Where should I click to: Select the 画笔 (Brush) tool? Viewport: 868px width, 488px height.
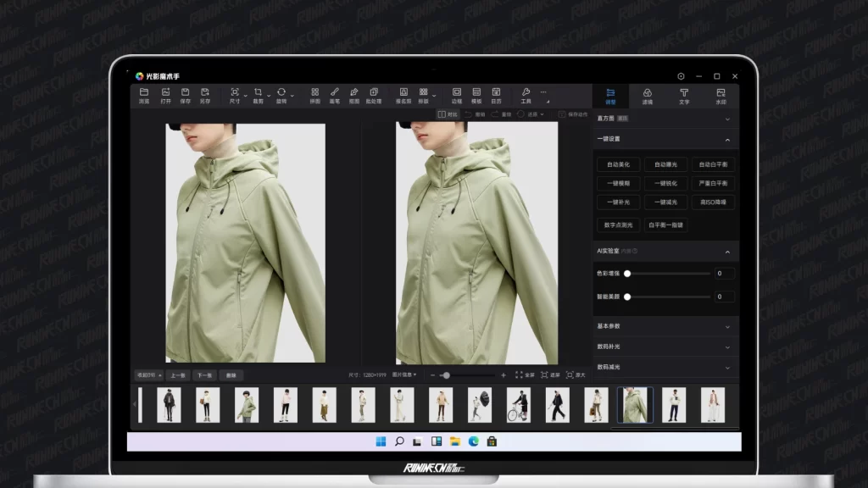click(x=334, y=92)
